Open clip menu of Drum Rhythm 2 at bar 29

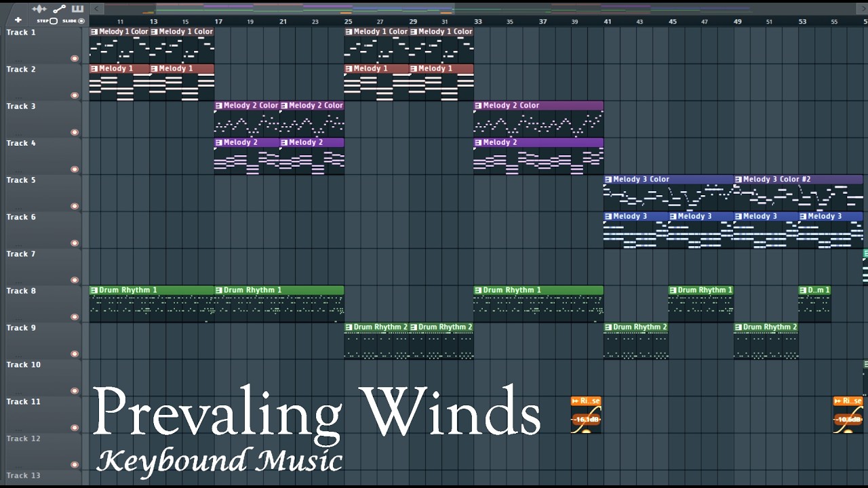coord(414,327)
